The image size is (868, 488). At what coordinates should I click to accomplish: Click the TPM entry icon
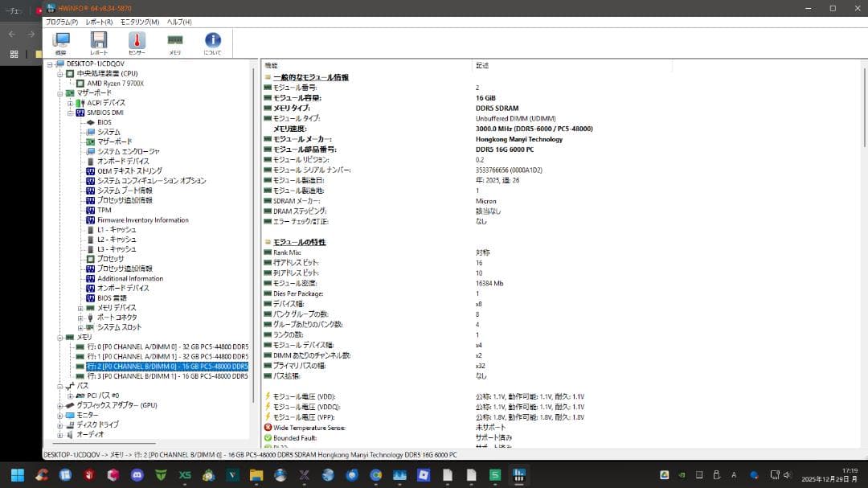pos(91,210)
